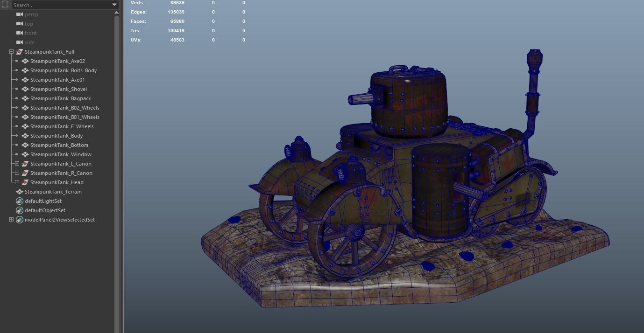The height and width of the screenshot is (333, 644).
Task: Select the SteampunkTank_Window label
Action: (61, 154)
